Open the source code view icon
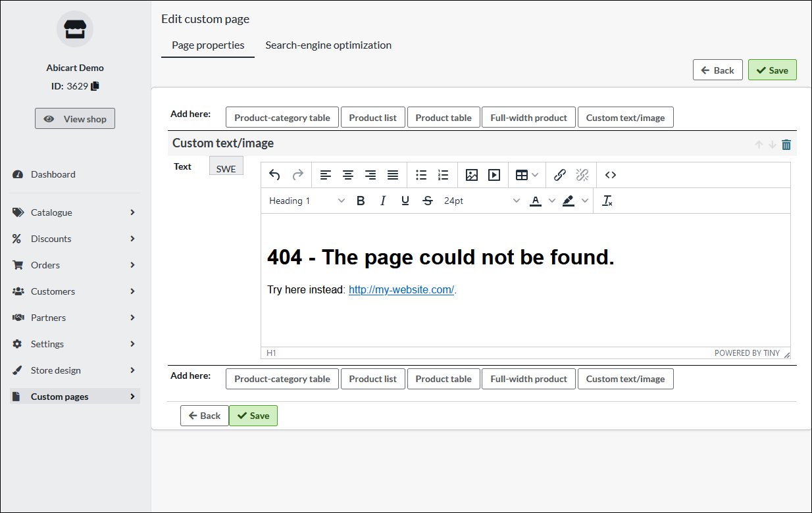This screenshot has width=812, height=513. pyautogui.click(x=610, y=175)
